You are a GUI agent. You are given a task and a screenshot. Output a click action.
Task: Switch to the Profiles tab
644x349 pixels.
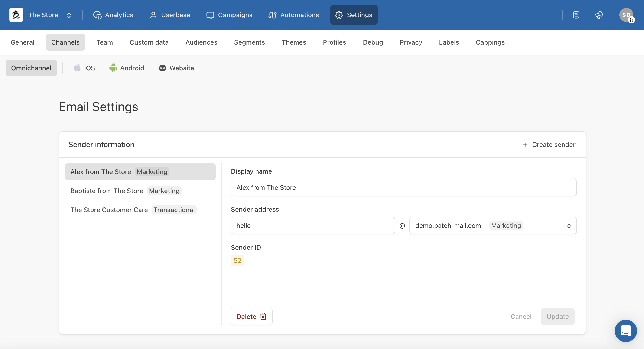coord(334,42)
